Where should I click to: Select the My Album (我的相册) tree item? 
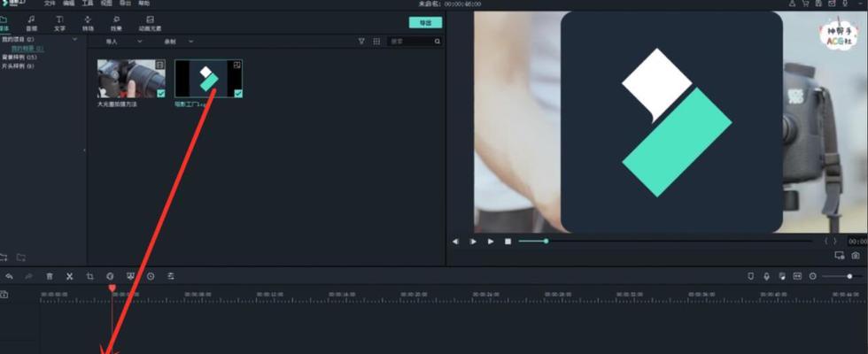point(27,49)
